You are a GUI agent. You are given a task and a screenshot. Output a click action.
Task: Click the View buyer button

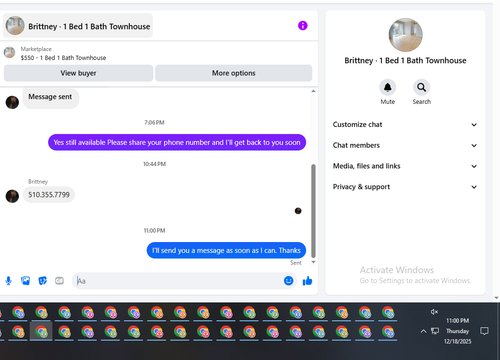[78, 73]
